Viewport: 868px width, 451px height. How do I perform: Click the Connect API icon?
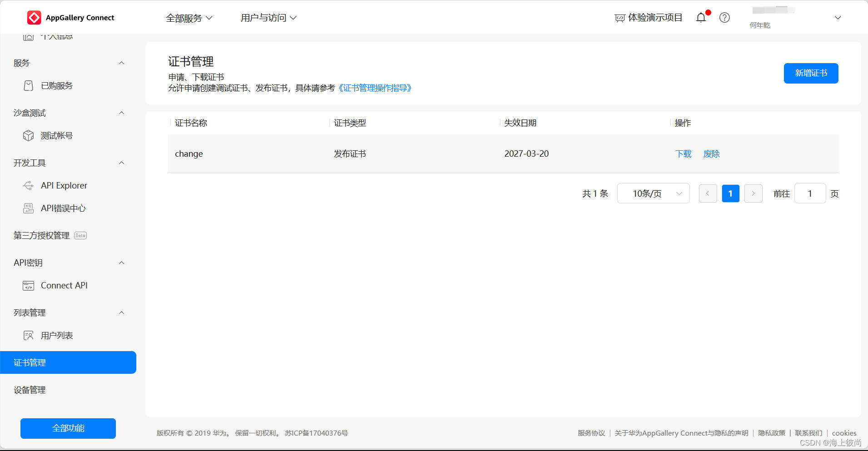click(x=28, y=286)
